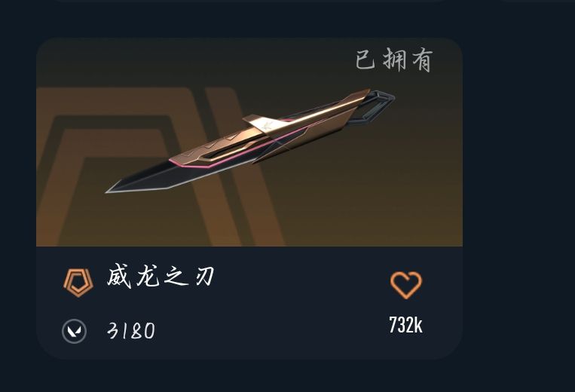
Task: Click the 732k likes count
Action: point(405,325)
